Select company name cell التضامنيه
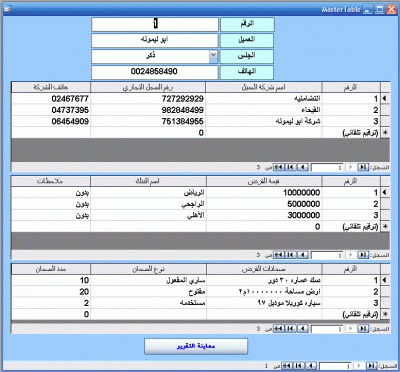This screenshot has width=400, height=372. click(264, 99)
